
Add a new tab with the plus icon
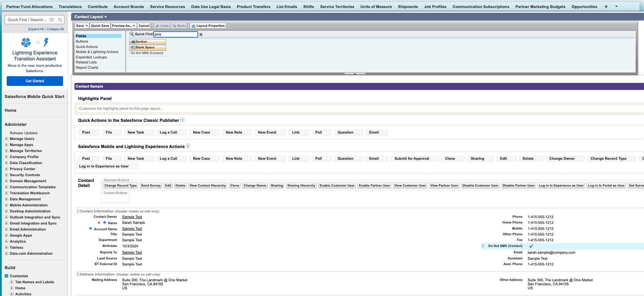(x=606, y=7)
